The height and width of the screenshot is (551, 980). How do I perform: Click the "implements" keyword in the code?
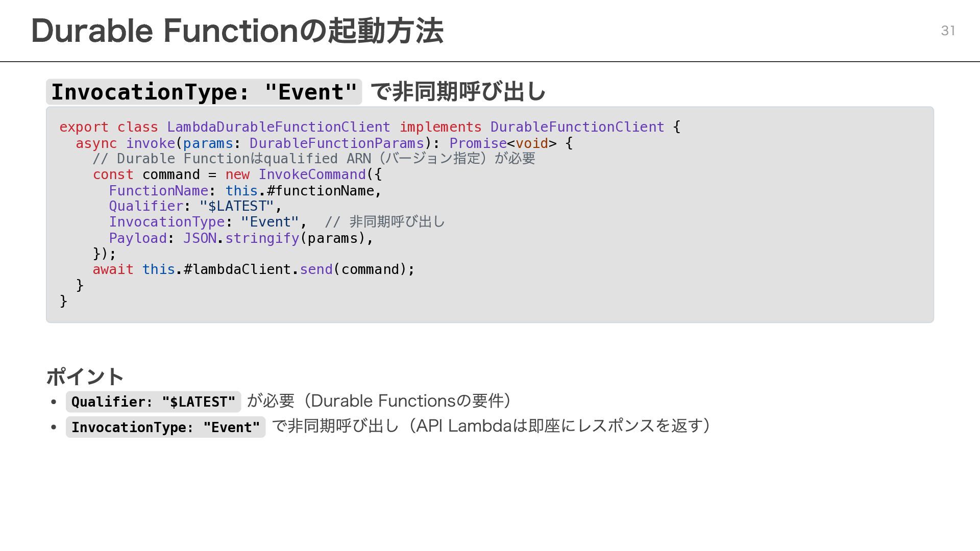point(440,127)
